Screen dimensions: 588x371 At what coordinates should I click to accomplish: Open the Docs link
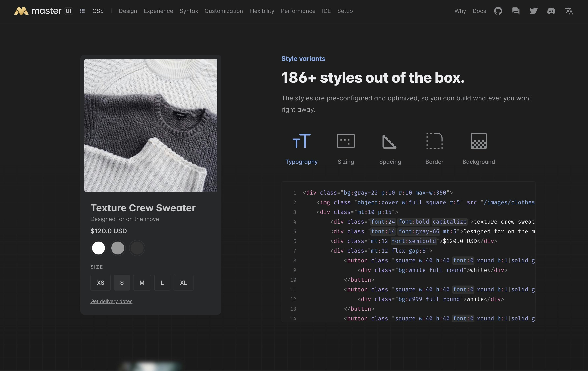click(479, 11)
